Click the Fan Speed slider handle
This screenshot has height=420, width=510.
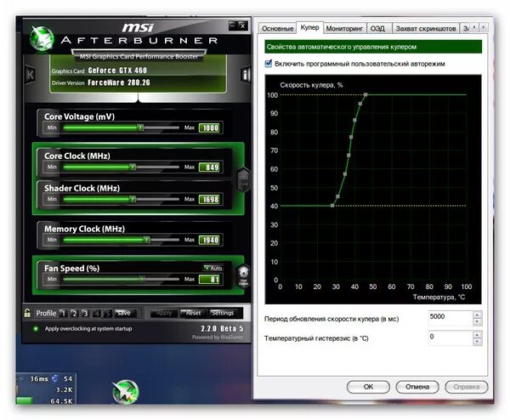coord(142,279)
